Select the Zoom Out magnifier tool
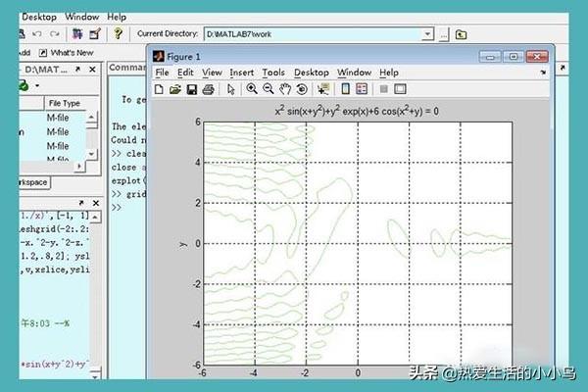Image resolution: width=588 pixels, height=392 pixels. point(268,89)
